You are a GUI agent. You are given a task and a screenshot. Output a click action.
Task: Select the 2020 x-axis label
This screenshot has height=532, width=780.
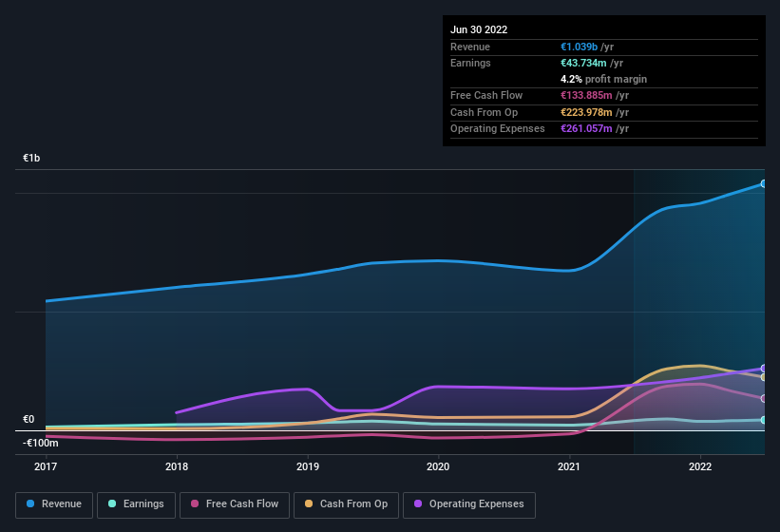[438, 467]
